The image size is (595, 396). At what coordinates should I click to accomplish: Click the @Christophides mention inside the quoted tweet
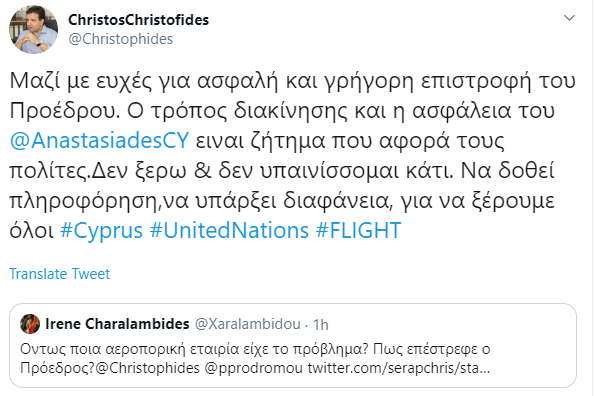tap(148, 368)
